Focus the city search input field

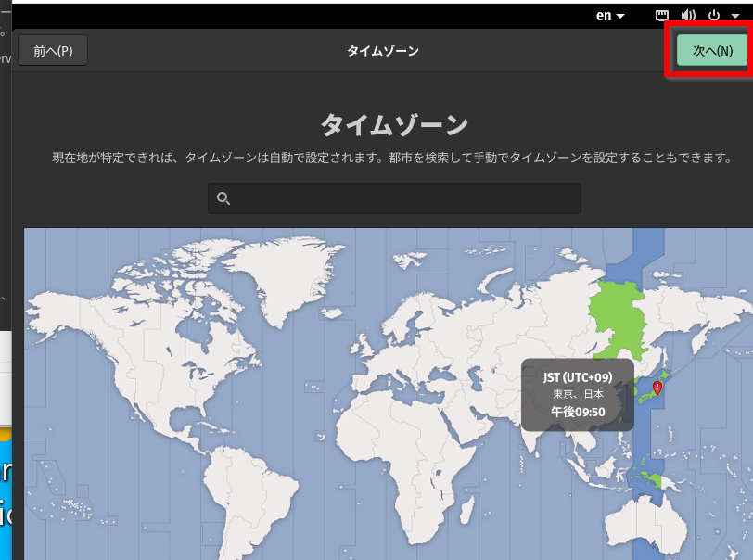(399, 198)
